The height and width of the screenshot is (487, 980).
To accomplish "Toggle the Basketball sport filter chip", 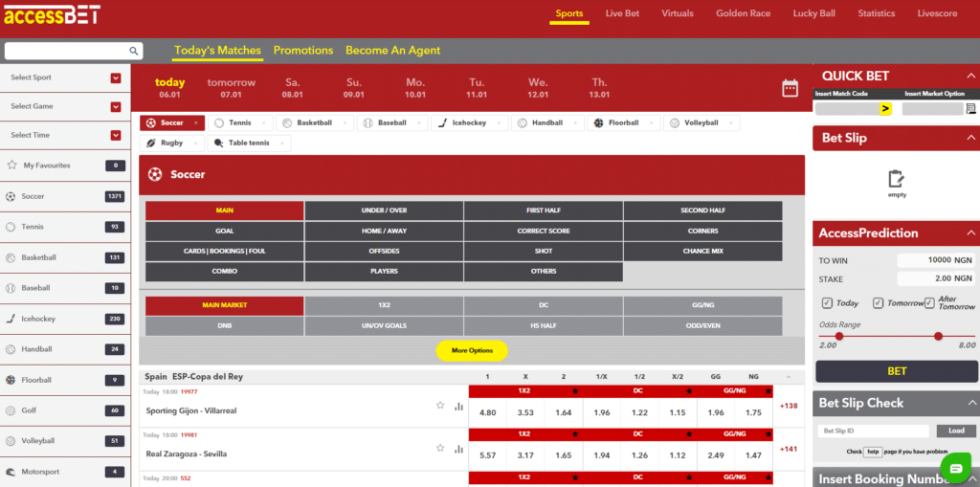I will pos(314,123).
